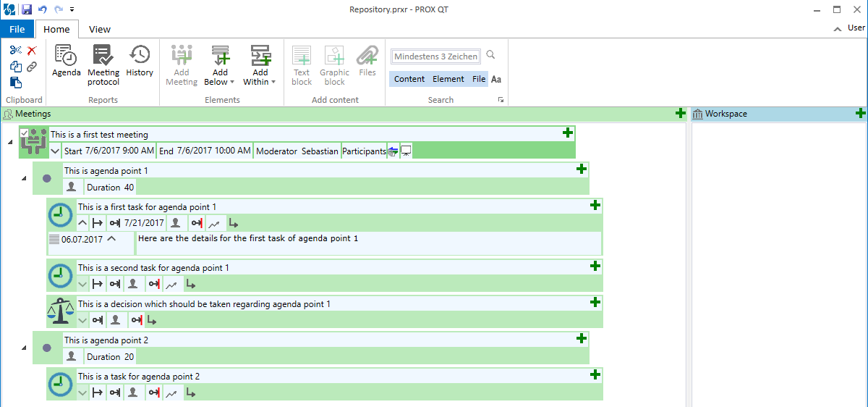Click the scissors Cut icon
Image resolution: width=868 pixels, height=407 pixels.
15,50
